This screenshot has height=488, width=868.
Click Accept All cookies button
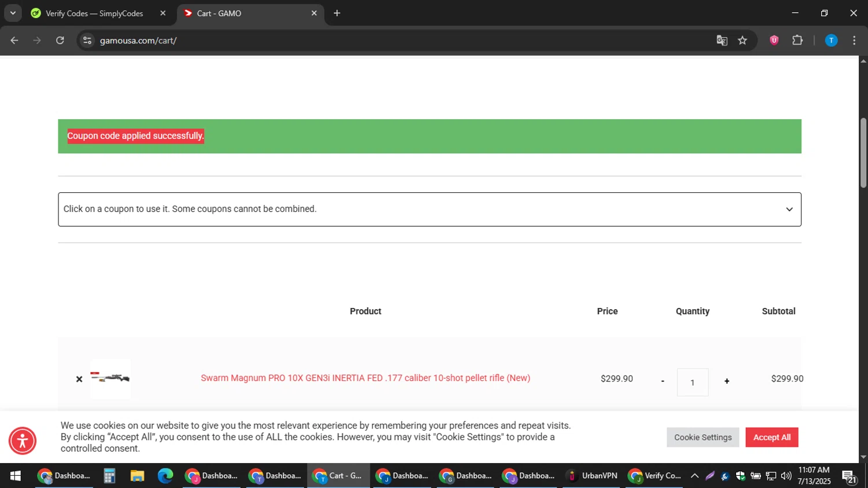coord(771,437)
